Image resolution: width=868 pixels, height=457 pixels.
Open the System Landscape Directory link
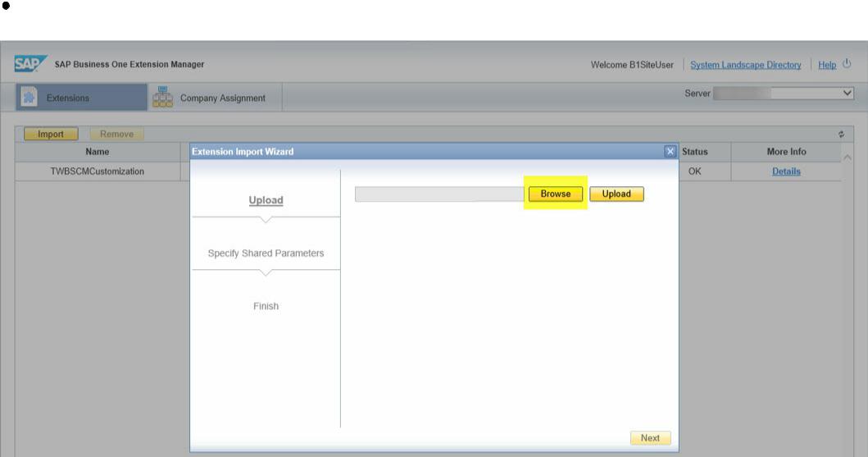coord(745,65)
